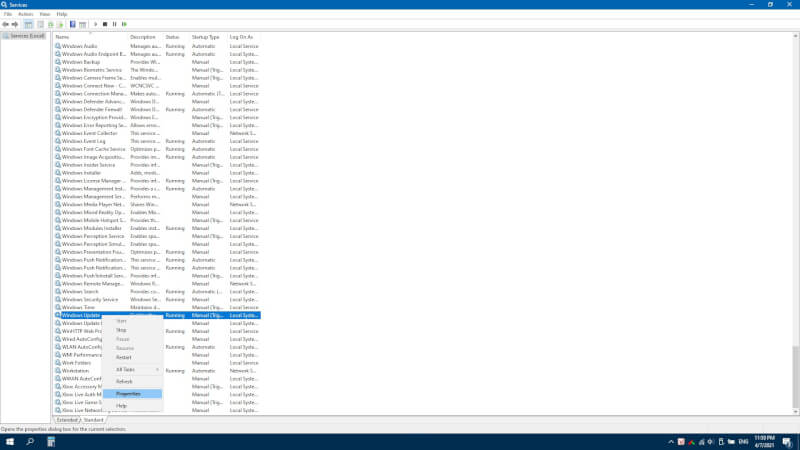This screenshot has height=450, width=800.
Task: Expand the All Tasks submenu
Action: tap(132, 369)
